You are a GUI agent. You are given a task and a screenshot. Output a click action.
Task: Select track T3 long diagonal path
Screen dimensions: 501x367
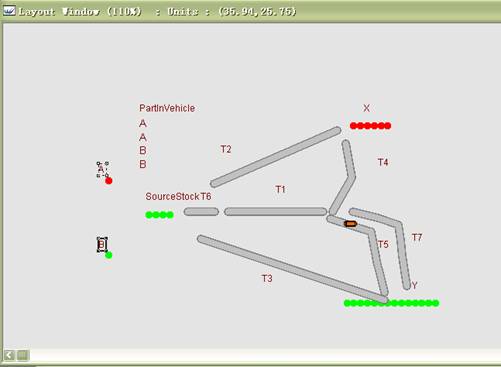click(293, 269)
